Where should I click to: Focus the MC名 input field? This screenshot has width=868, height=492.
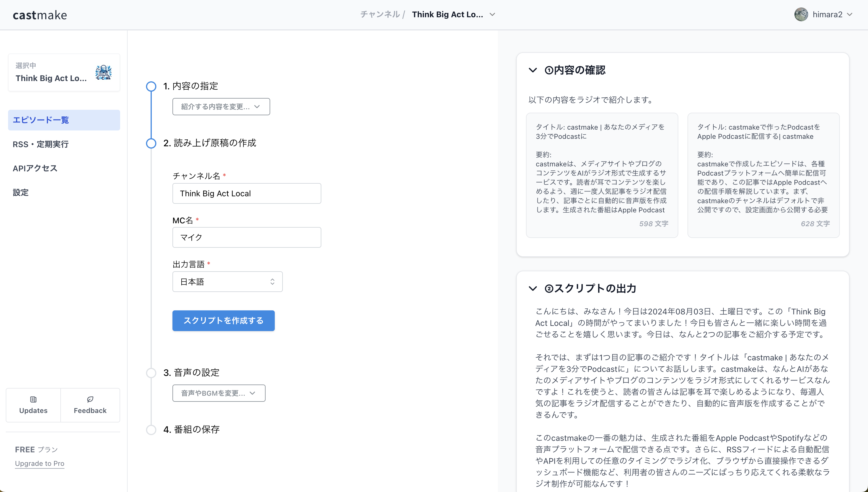(x=247, y=237)
